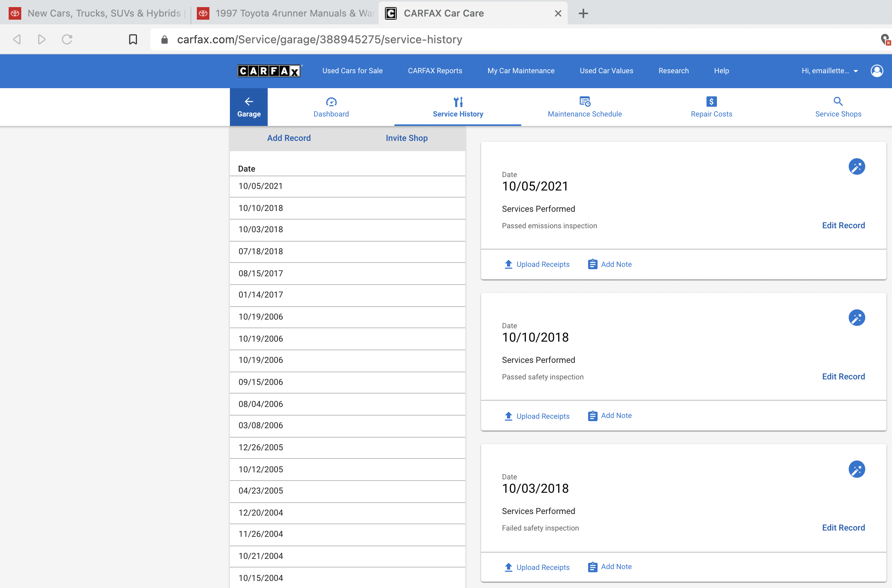Click the browser forward arrow
892x588 pixels.
[42, 39]
